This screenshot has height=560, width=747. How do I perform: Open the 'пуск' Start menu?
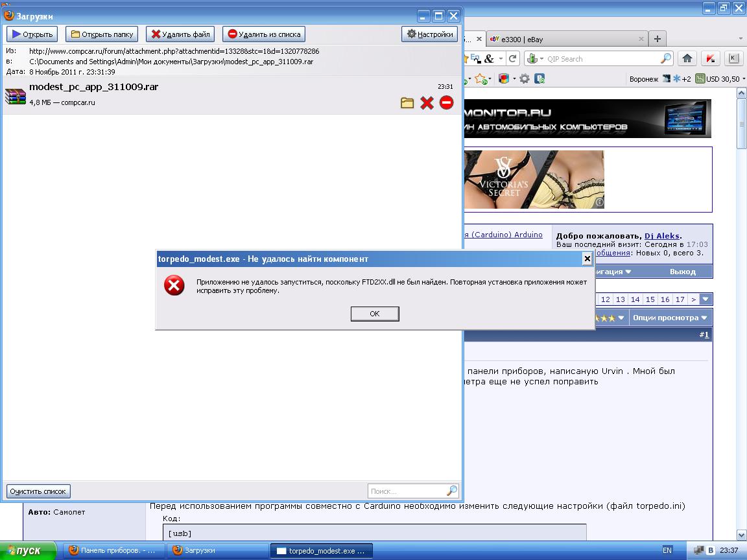(30, 551)
